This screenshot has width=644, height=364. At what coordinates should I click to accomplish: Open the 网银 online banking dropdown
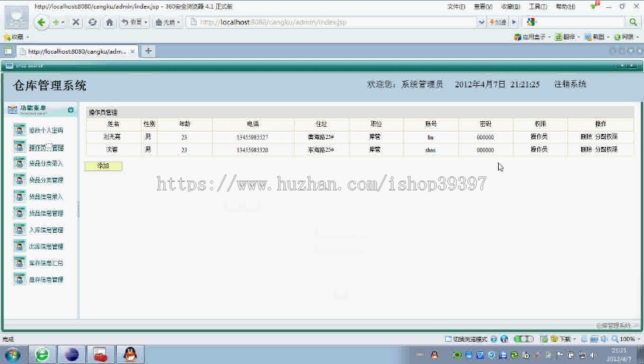pos(627,37)
